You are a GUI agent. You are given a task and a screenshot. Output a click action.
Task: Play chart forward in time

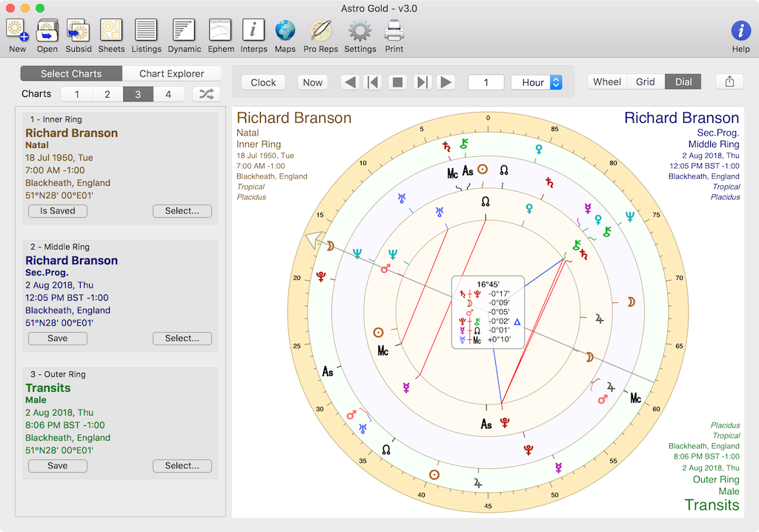pos(445,82)
